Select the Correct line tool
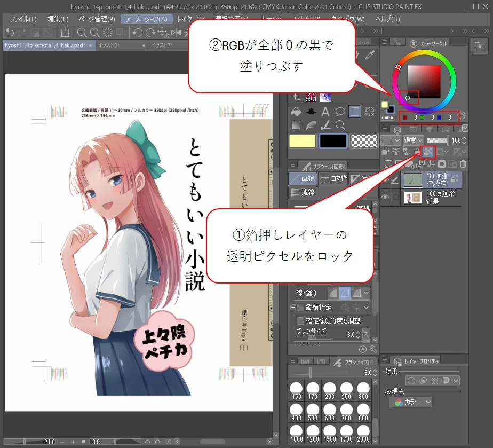The height and width of the screenshot is (448, 493). [325, 125]
